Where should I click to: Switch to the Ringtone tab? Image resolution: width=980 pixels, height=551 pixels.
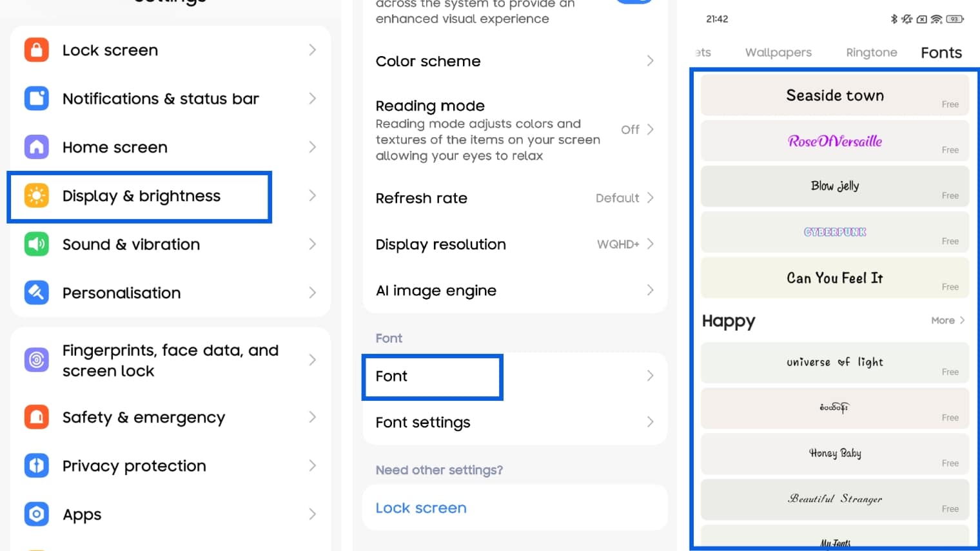pos(871,52)
